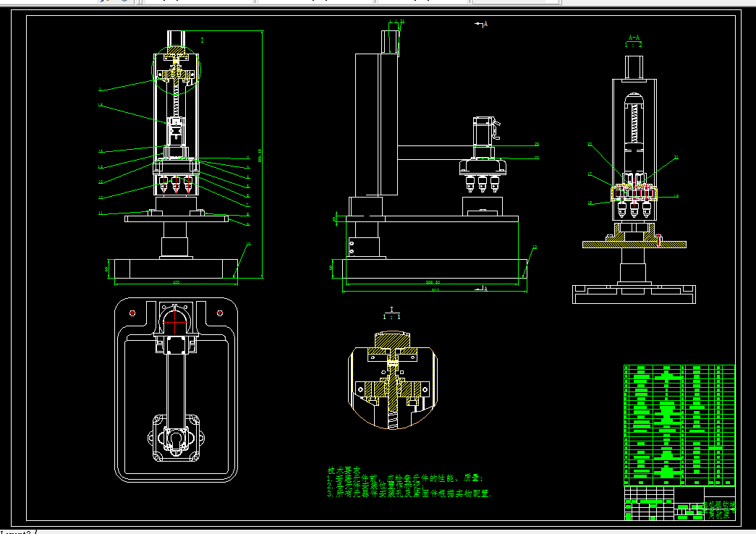Select the red crosshair center mark in plan view
This screenshot has width=756, height=534.
pyautogui.click(x=175, y=321)
